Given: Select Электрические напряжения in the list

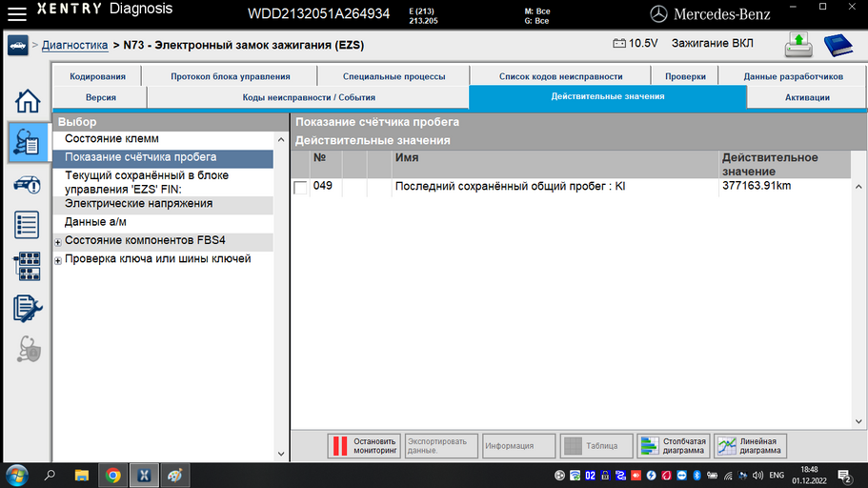Looking at the screenshot, I should (163, 204).
